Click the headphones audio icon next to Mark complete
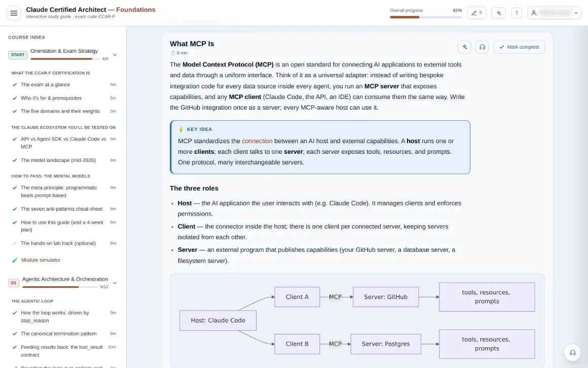Image resolution: width=588 pixels, height=368 pixels. [x=482, y=47]
